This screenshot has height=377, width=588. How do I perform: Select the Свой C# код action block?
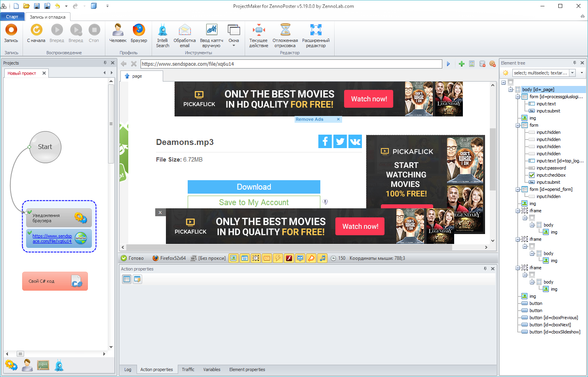pos(55,281)
